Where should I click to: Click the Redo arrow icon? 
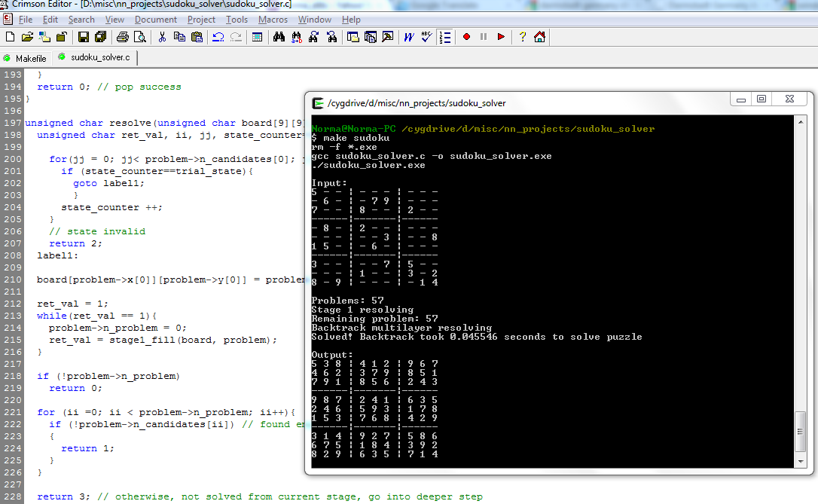[x=236, y=37]
